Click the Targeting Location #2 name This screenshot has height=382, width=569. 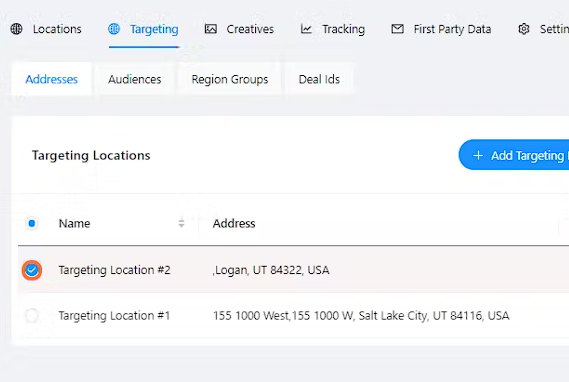(x=114, y=270)
